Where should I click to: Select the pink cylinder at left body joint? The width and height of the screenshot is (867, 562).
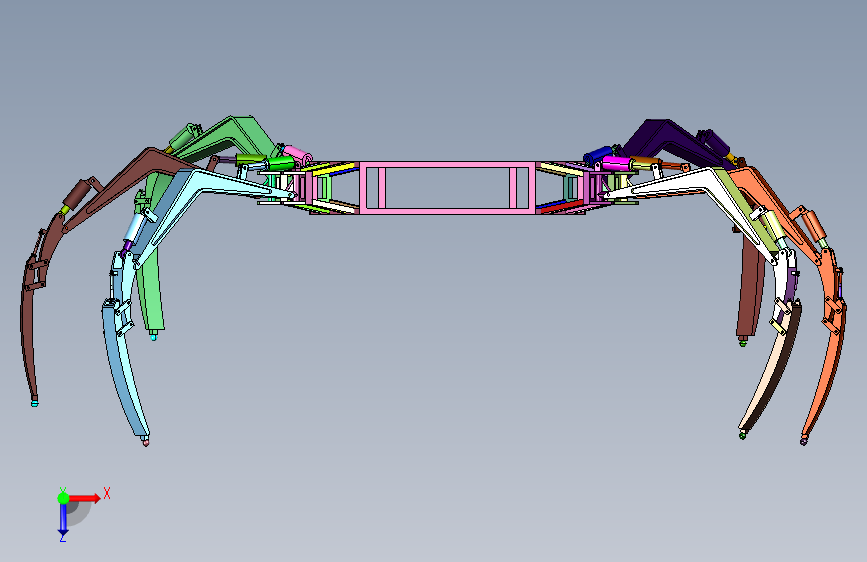click(297, 155)
